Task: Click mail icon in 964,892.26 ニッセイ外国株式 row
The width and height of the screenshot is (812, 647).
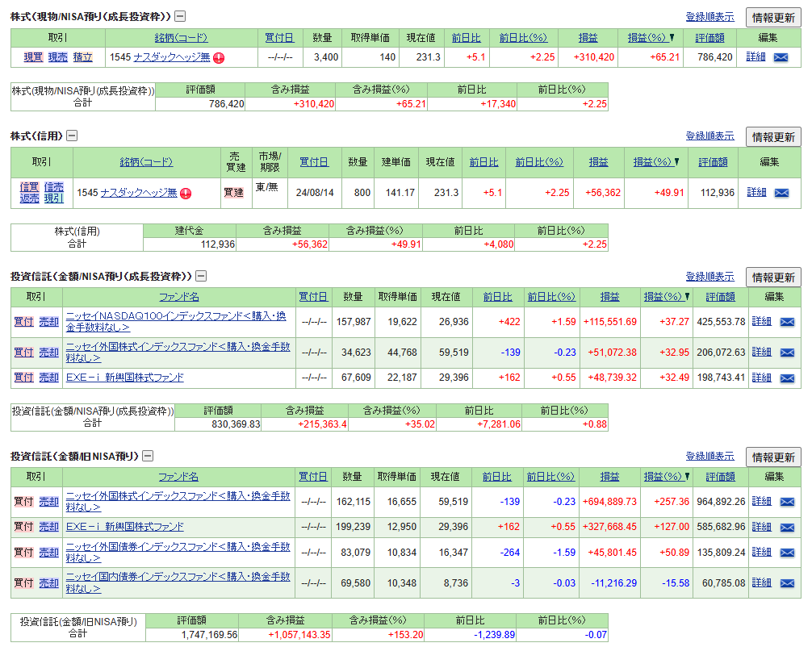Action: point(787,502)
